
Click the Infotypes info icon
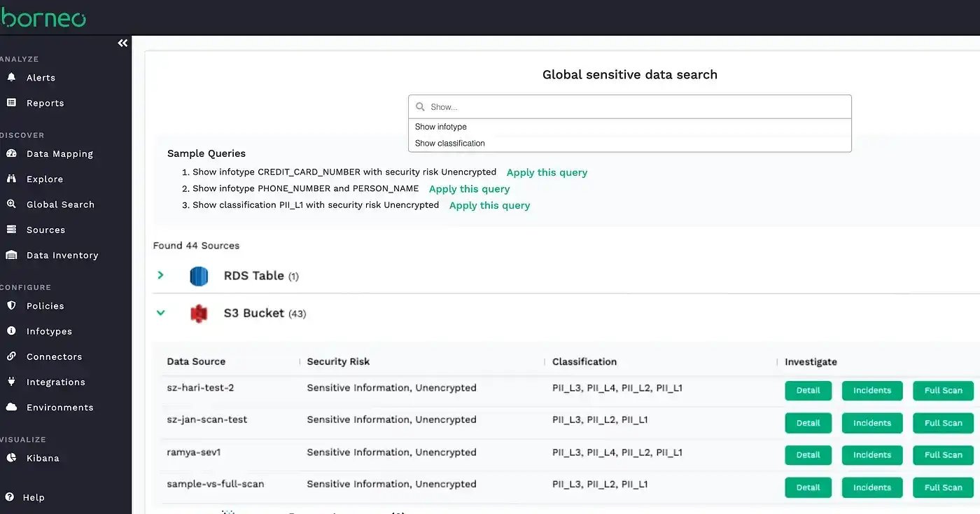point(11,331)
